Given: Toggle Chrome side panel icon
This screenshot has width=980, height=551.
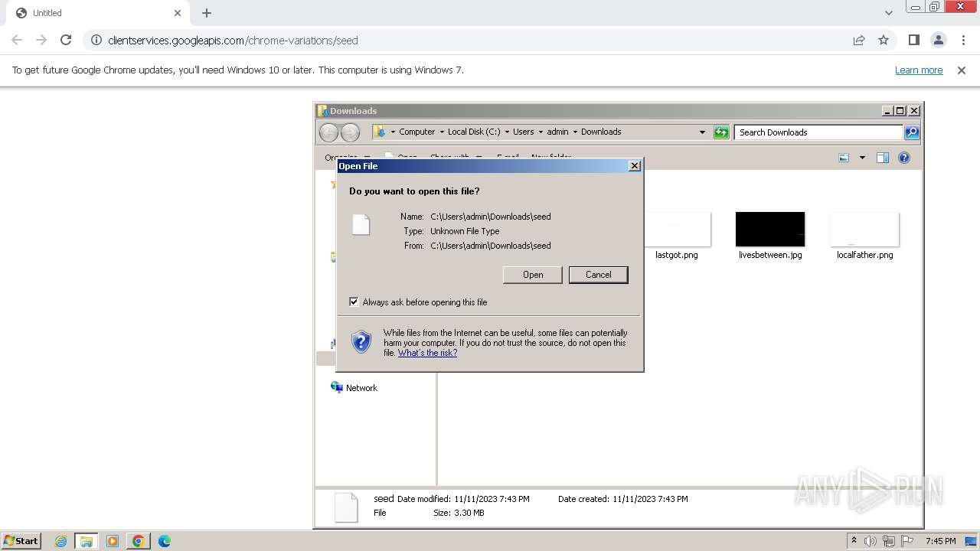Looking at the screenshot, I should pos(913,40).
